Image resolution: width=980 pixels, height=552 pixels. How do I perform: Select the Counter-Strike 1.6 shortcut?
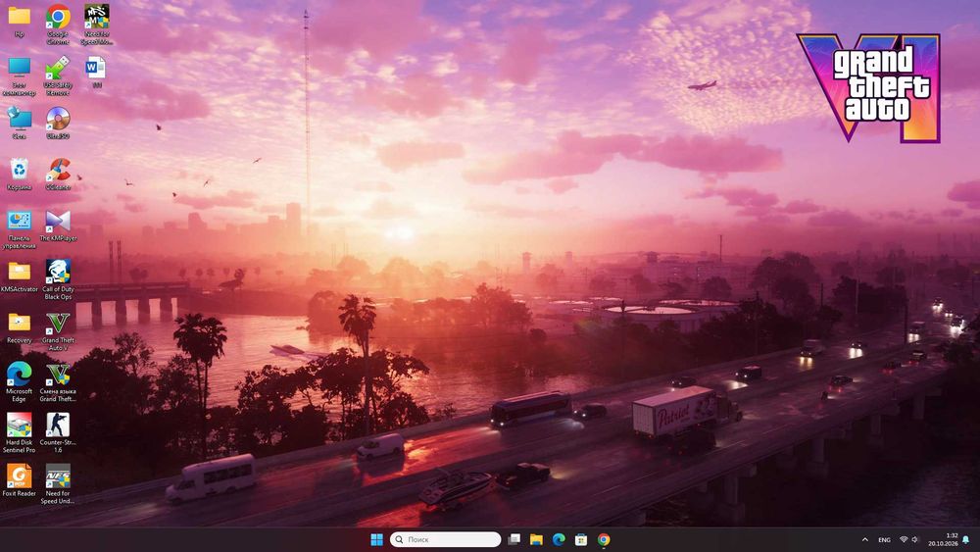pyautogui.click(x=58, y=433)
